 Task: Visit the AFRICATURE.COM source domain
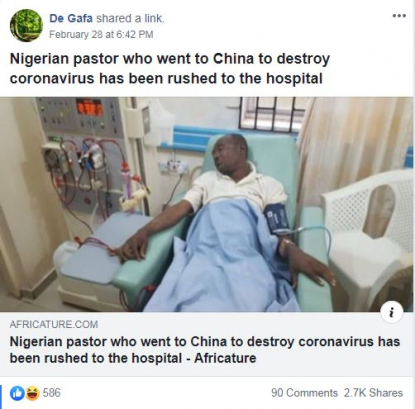(54, 324)
